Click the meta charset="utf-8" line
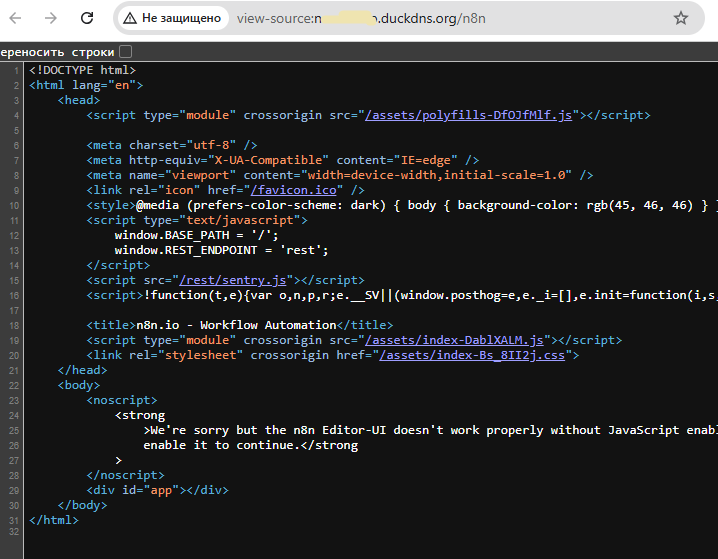Image resolution: width=718 pixels, height=559 pixels. pos(172,145)
